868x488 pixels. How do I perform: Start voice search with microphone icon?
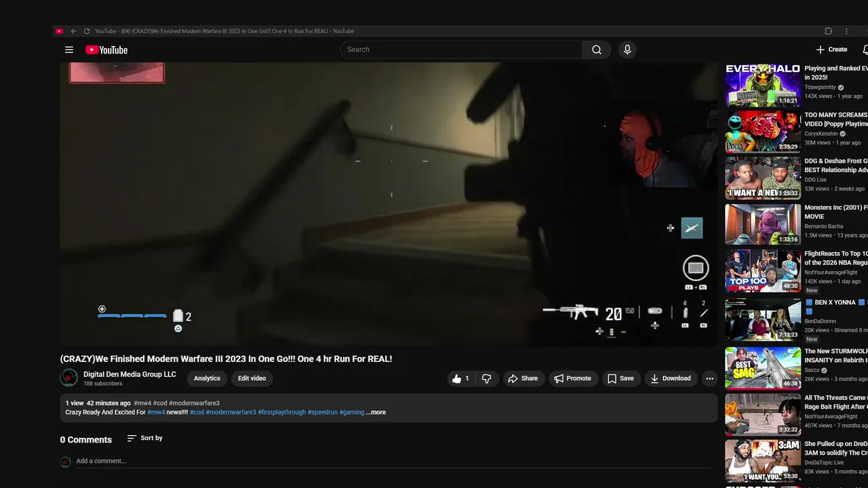pos(627,49)
